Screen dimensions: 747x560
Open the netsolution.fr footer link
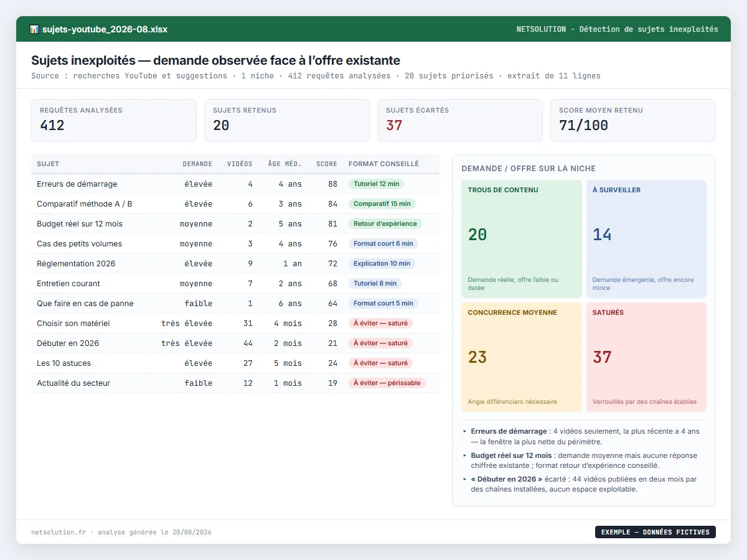pyautogui.click(x=59, y=533)
